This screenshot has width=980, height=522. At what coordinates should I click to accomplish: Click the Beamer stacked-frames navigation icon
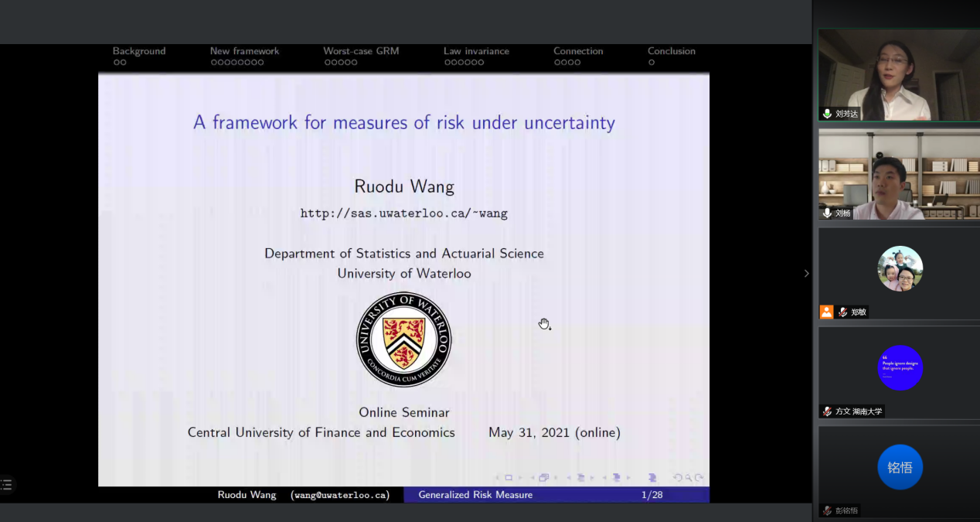point(544,478)
